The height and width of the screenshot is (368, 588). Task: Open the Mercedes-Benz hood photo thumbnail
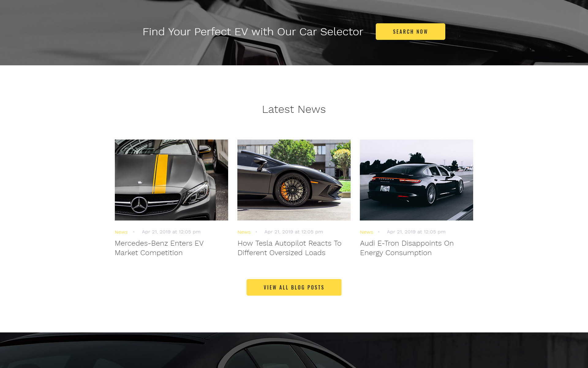click(171, 180)
